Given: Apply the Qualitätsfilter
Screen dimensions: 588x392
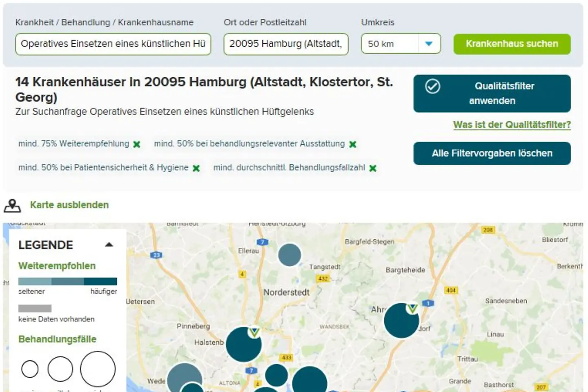Looking at the screenshot, I should [492, 94].
